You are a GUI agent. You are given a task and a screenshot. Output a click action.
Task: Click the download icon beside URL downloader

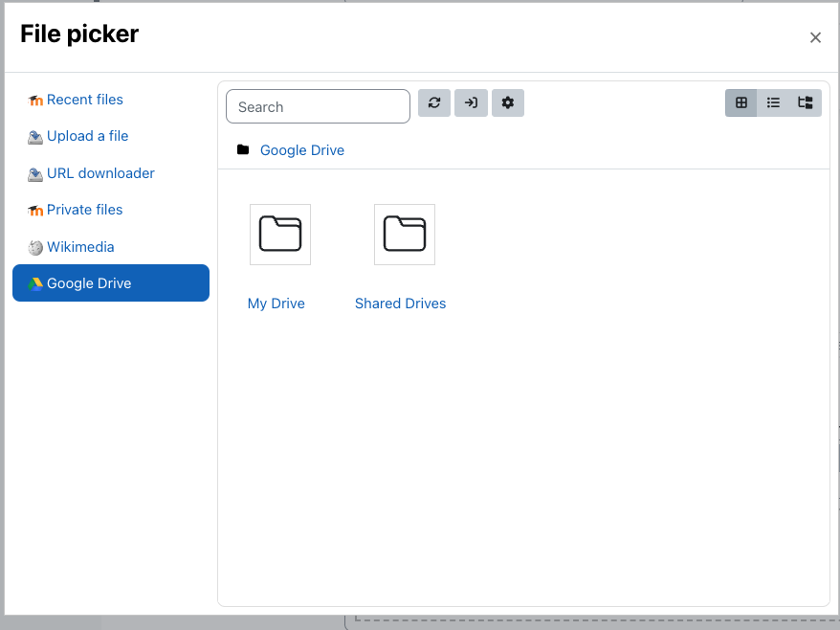click(35, 174)
